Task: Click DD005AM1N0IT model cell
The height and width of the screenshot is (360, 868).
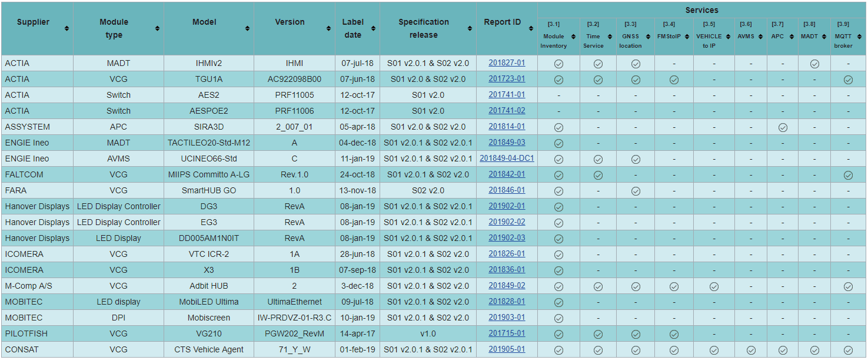Action: tap(209, 238)
